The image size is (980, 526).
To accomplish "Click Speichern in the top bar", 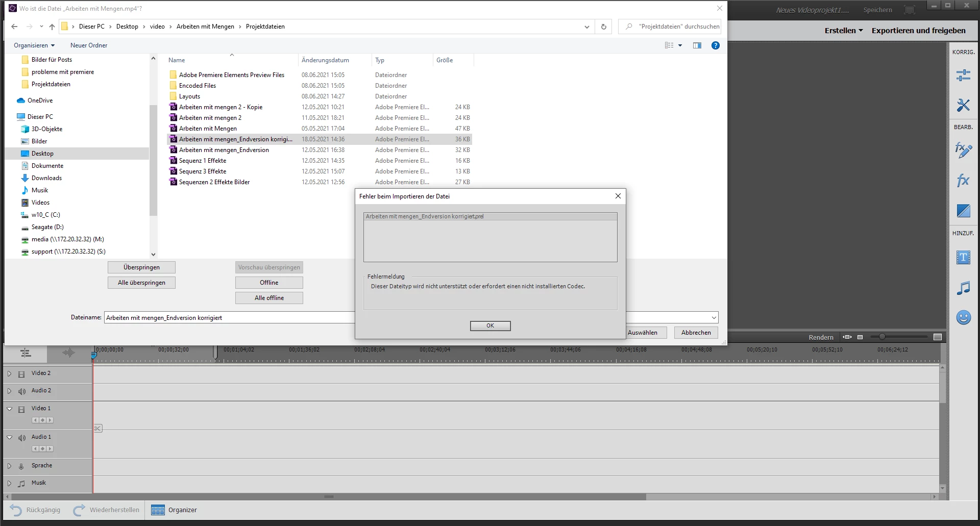I will (878, 10).
